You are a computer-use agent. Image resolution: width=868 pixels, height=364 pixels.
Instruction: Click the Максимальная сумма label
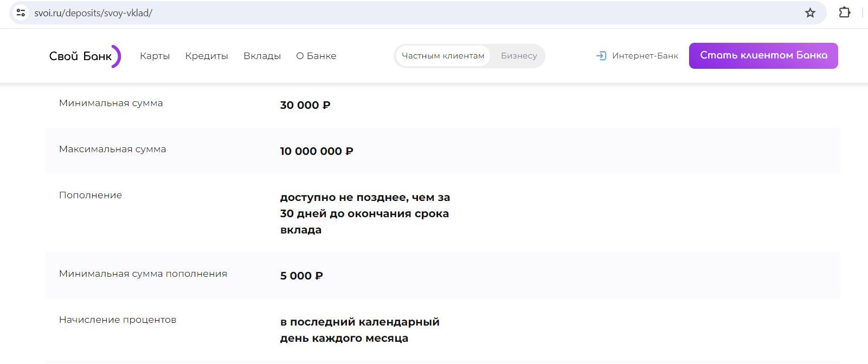point(112,149)
